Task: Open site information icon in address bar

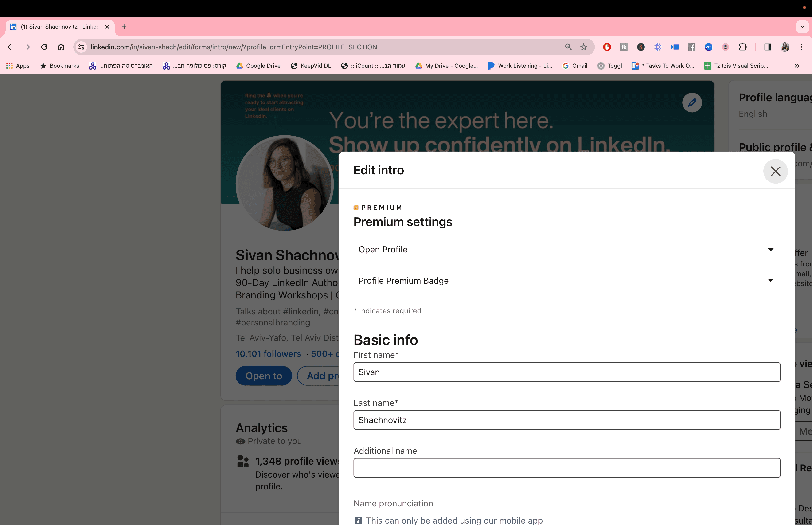Action: [81, 47]
